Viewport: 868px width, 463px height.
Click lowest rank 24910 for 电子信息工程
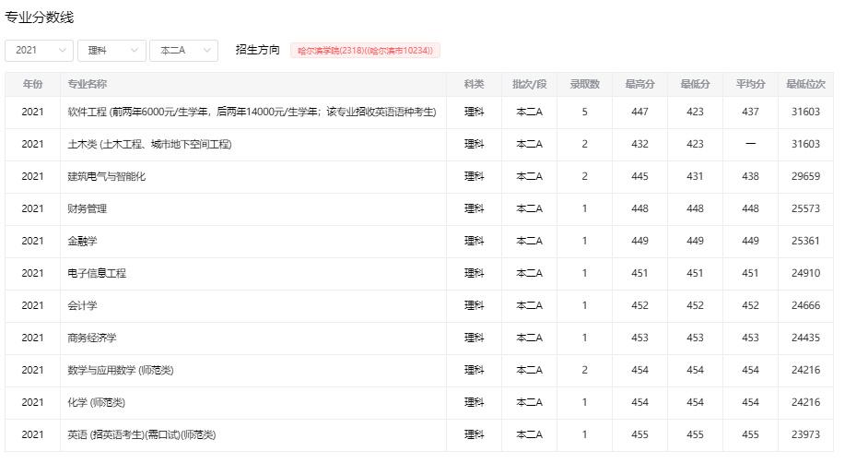point(806,273)
